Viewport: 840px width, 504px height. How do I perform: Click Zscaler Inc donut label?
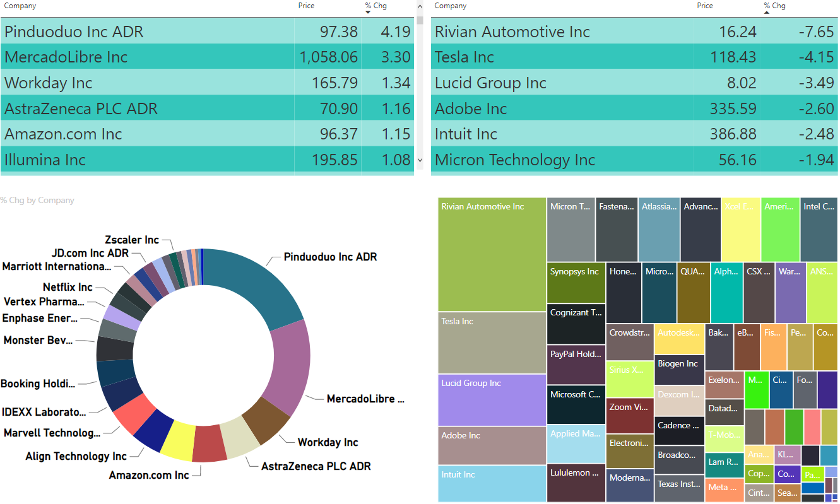pyautogui.click(x=132, y=240)
